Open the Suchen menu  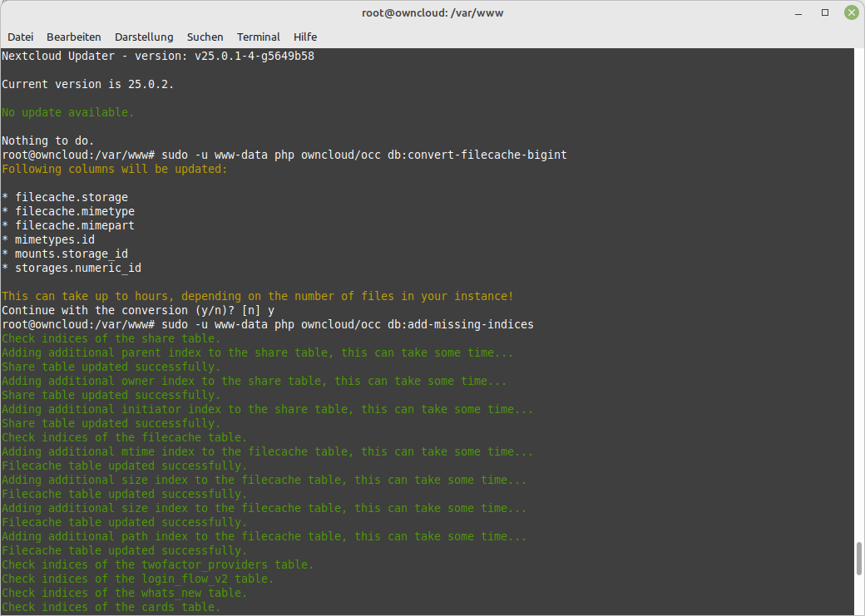205,37
